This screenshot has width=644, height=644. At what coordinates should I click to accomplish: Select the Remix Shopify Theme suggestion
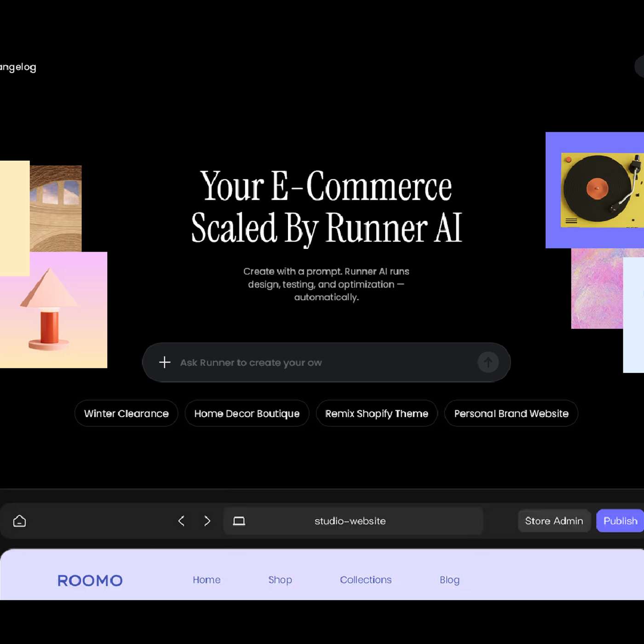pyautogui.click(x=377, y=413)
